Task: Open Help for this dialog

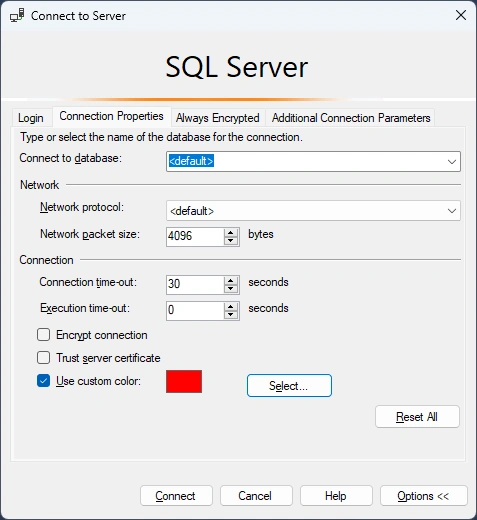Action: [336, 496]
